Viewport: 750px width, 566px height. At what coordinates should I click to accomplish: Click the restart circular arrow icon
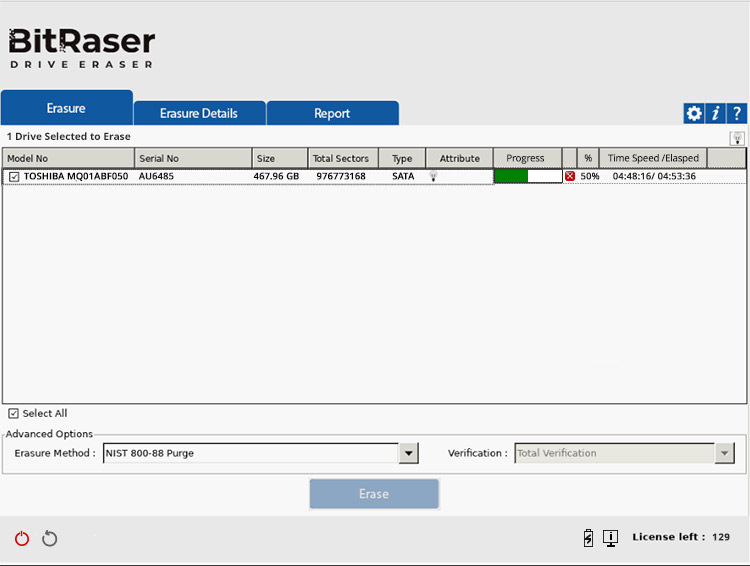49,538
